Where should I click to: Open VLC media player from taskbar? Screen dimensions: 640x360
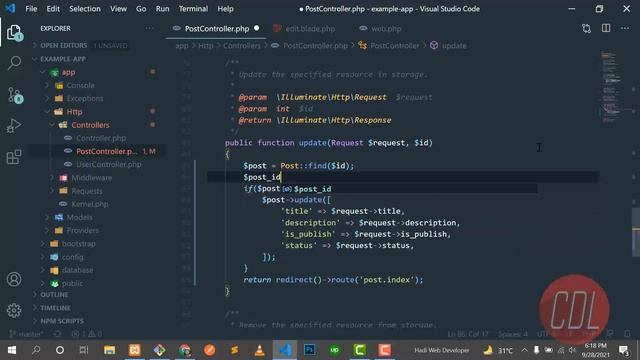pyautogui.click(x=260, y=350)
